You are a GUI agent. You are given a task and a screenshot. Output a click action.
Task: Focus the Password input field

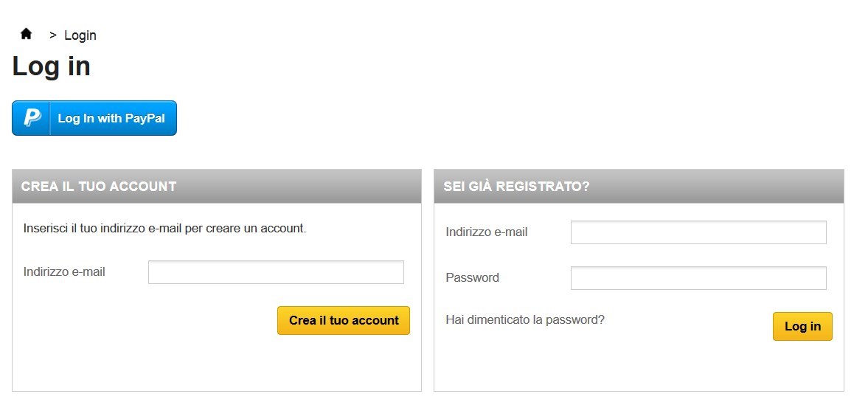[698, 278]
